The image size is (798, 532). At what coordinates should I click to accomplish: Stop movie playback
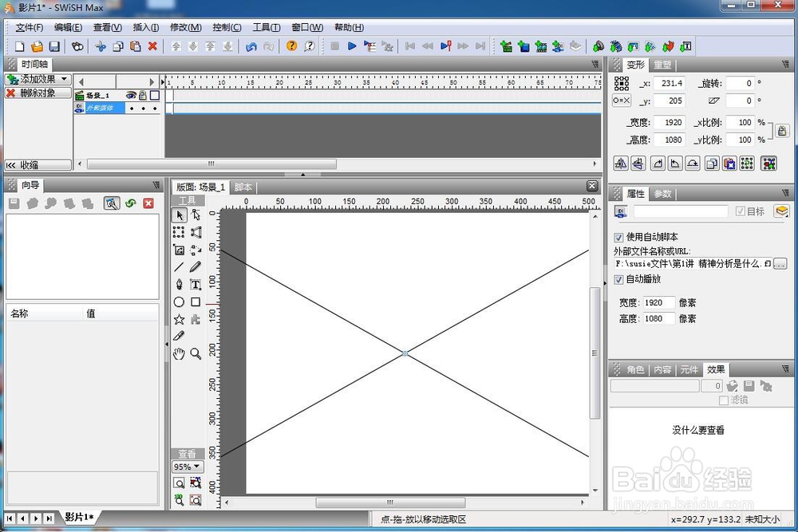point(335,46)
